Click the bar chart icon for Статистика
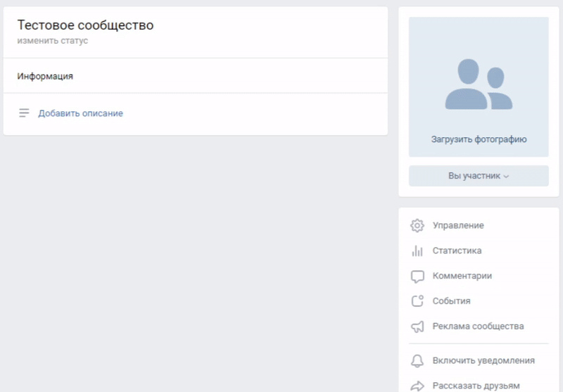563x392 pixels. pyautogui.click(x=417, y=251)
